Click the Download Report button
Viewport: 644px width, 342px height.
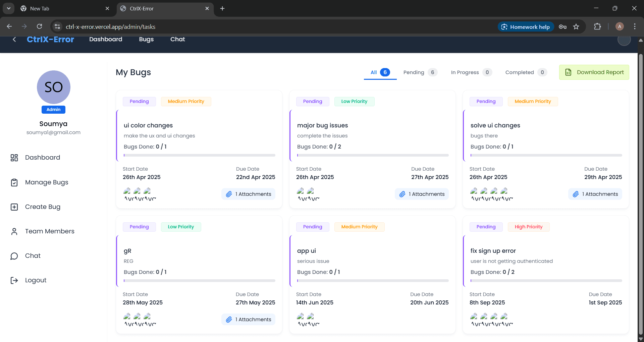pyautogui.click(x=594, y=72)
